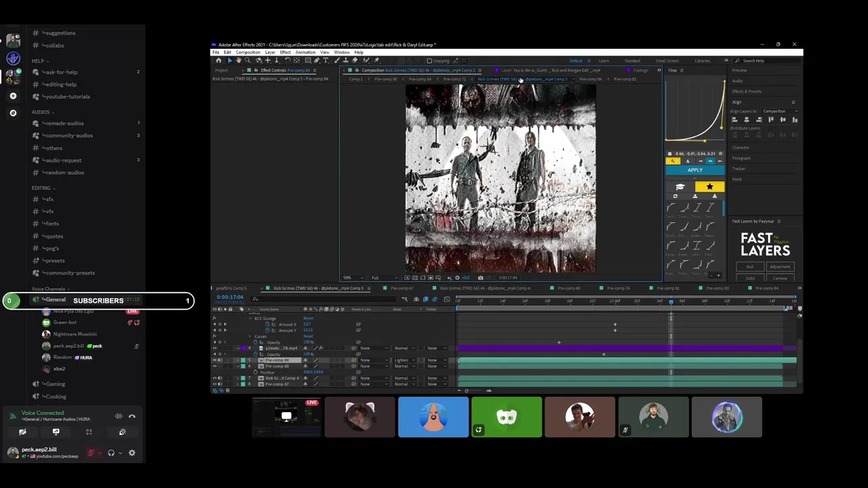
Task: Click Align Left icon in Align panel
Action: pos(734,120)
